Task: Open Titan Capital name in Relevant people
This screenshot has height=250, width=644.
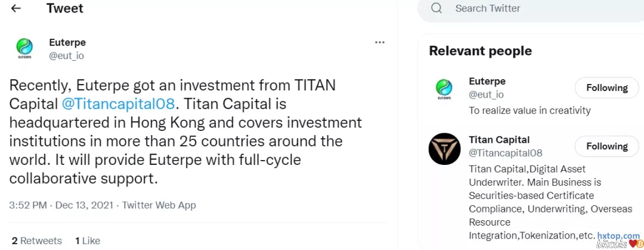Action: (499, 140)
